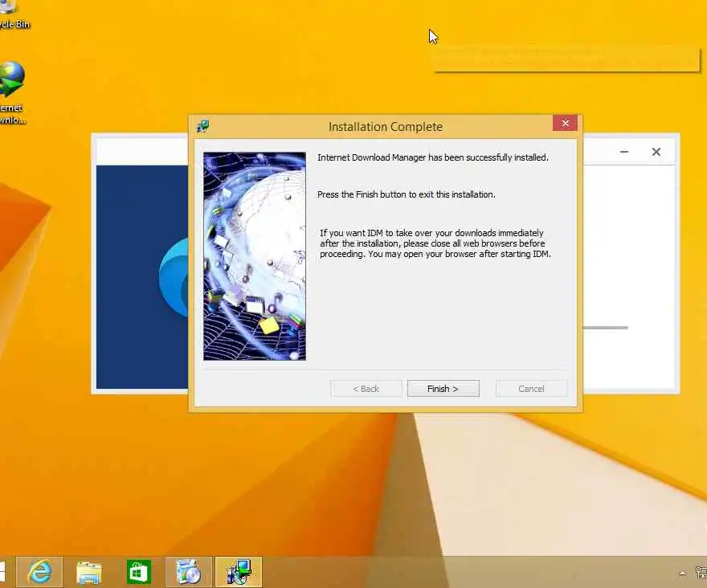The width and height of the screenshot is (707, 588).
Task: Close the Installation Complete dialog
Action: click(x=565, y=124)
